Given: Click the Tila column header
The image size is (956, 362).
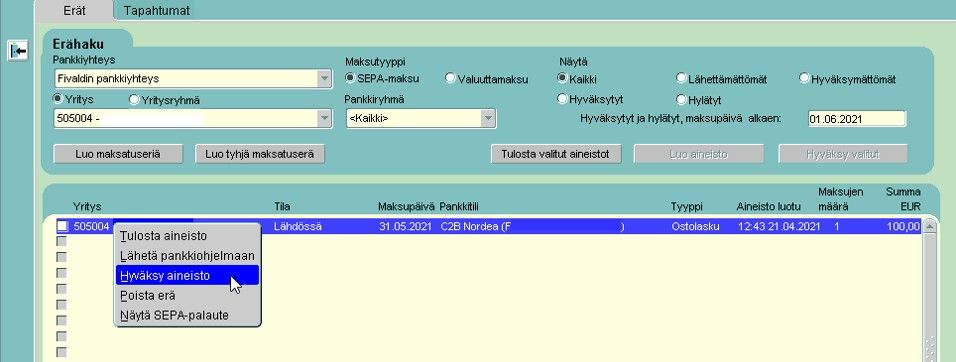Looking at the screenshot, I should coord(282,207).
